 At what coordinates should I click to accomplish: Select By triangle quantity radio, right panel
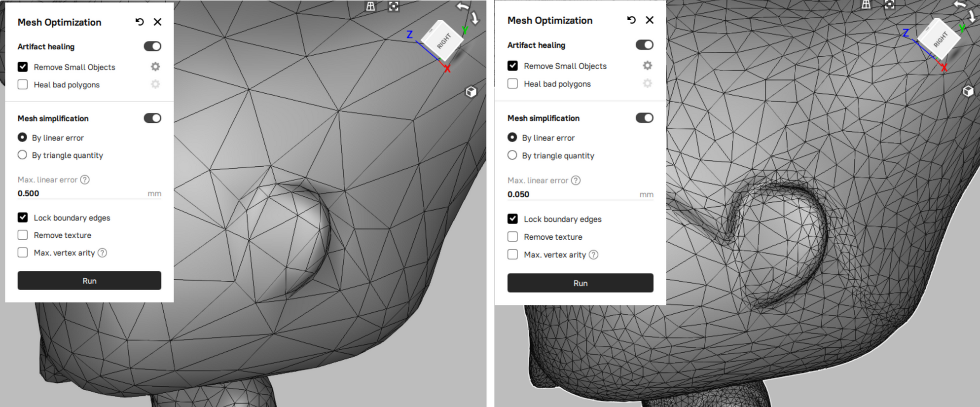point(512,155)
